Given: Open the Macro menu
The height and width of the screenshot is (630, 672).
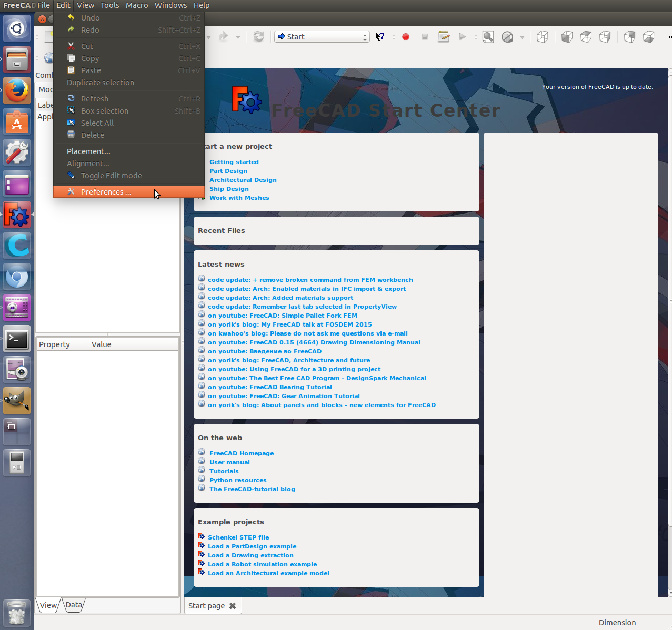Looking at the screenshot, I should click(x=137, y=5).
